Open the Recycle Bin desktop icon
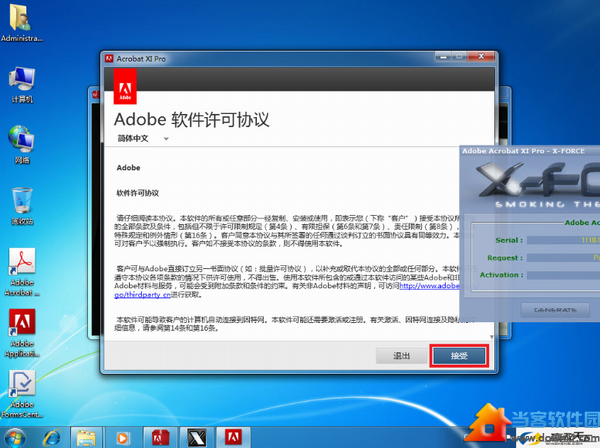This screenshot has width=600, height=448. (22, 206)
